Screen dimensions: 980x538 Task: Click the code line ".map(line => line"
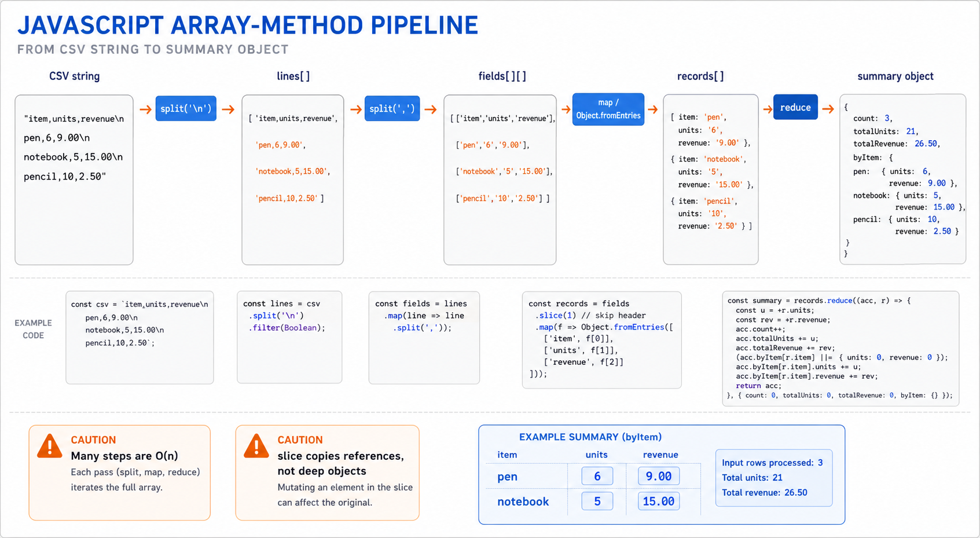click(424, 316)
